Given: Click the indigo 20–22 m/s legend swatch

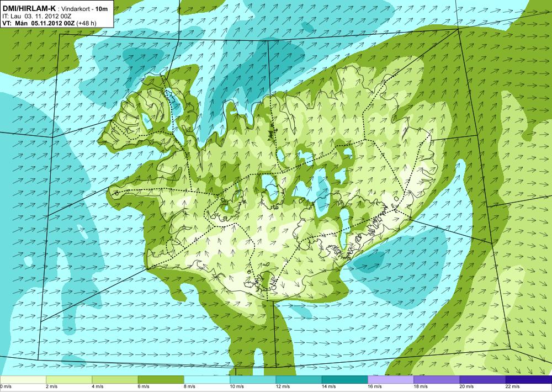Looking at the screenshot, I should [482, 380].
